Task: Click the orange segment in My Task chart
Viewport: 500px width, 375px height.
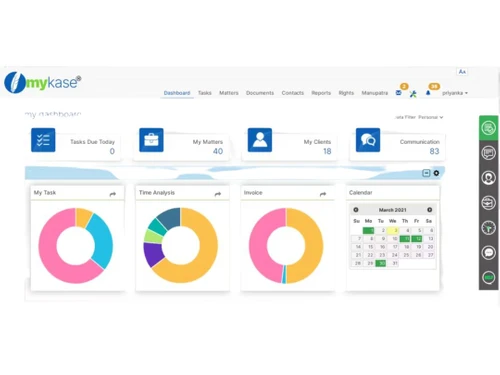Action: tap(83, 217)
